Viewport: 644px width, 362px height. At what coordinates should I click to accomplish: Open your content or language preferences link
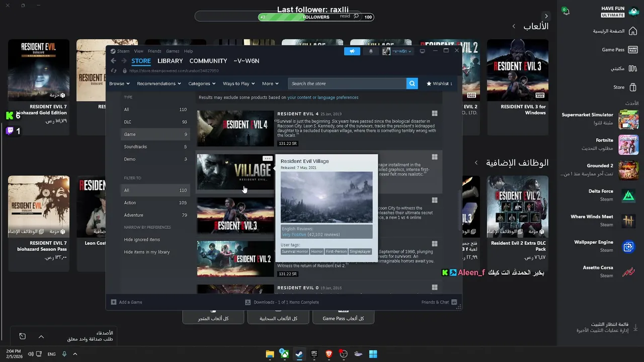point(323,98)
